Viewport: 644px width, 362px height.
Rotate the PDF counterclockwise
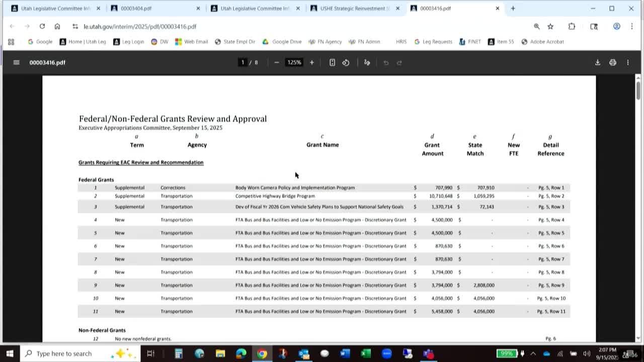click(x=346, y=62)
